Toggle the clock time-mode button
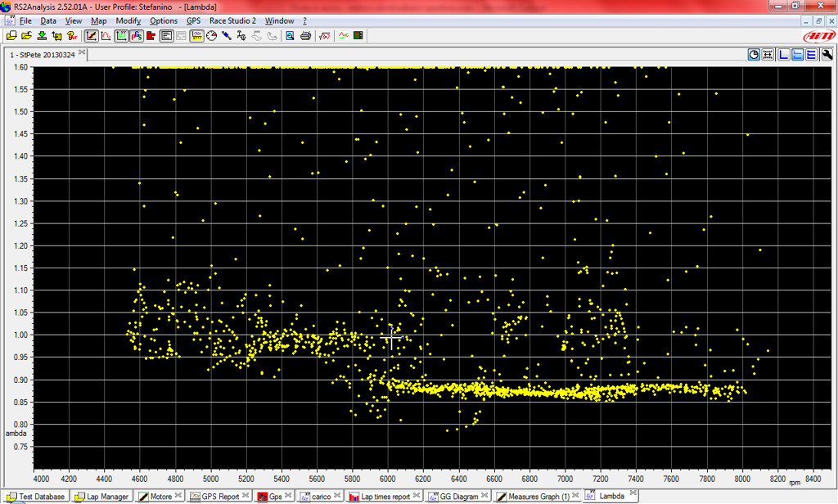The height and width of the screenshot is (504, 838). pyautogui.click(x=754, y=55)
